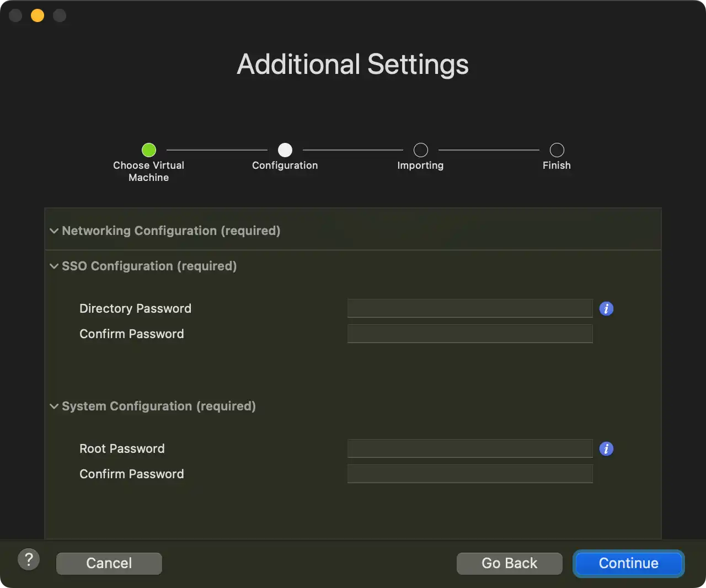Open help with the question mark button

pyautogui.click(x=29, y=560)
